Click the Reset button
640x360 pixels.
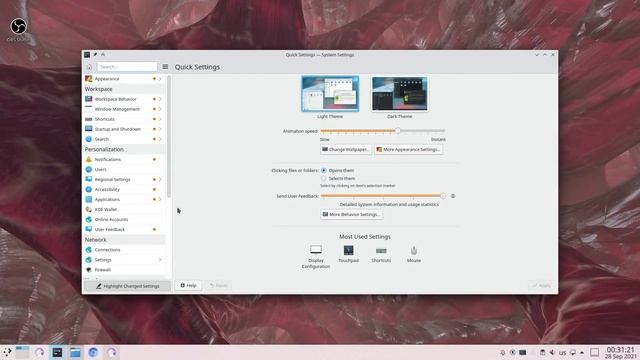pos(218,285)
